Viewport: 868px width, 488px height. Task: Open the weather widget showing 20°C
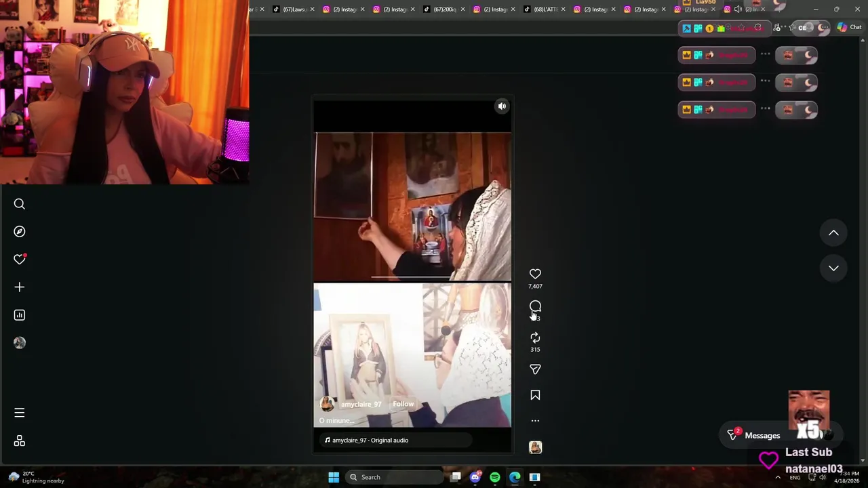point(37,477)
